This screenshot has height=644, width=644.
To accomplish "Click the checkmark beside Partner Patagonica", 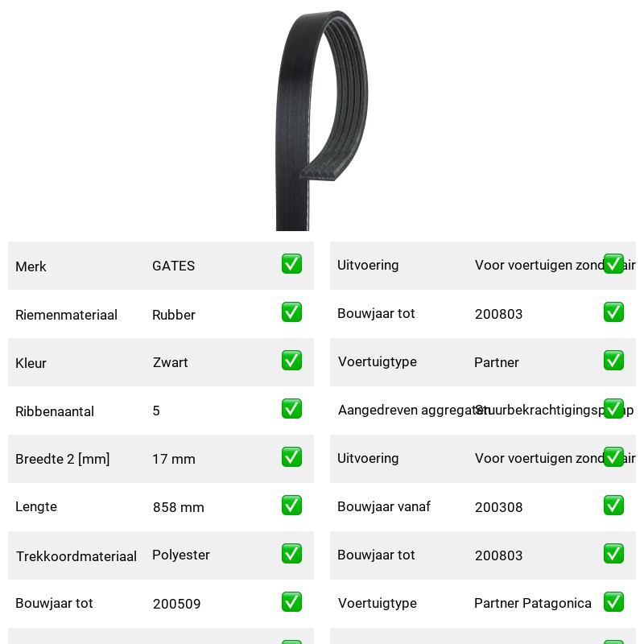I will click(x=613, y=601).
